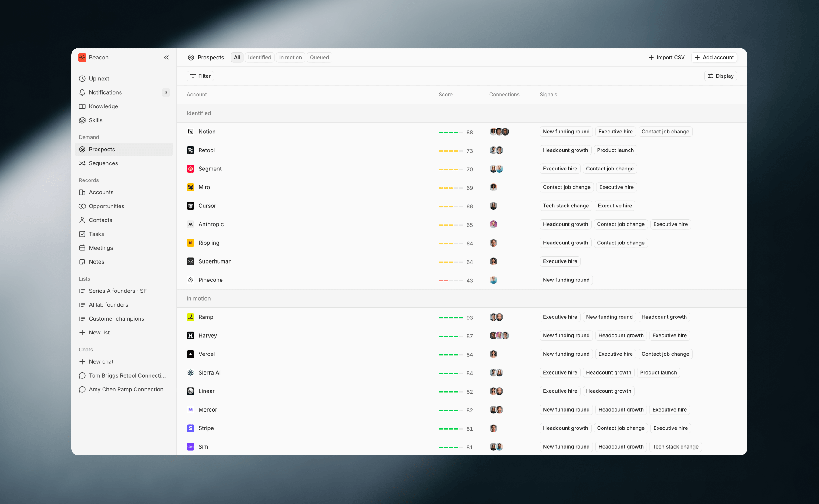
Task: Switch to the Identified tab
Action: (x=259, y=57)
